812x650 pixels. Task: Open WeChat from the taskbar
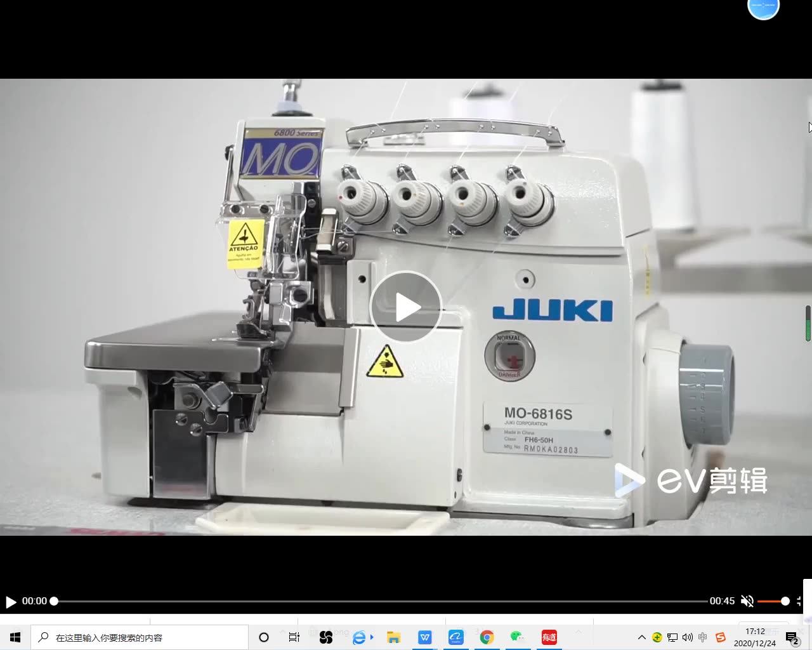click(x=518, y=637)
